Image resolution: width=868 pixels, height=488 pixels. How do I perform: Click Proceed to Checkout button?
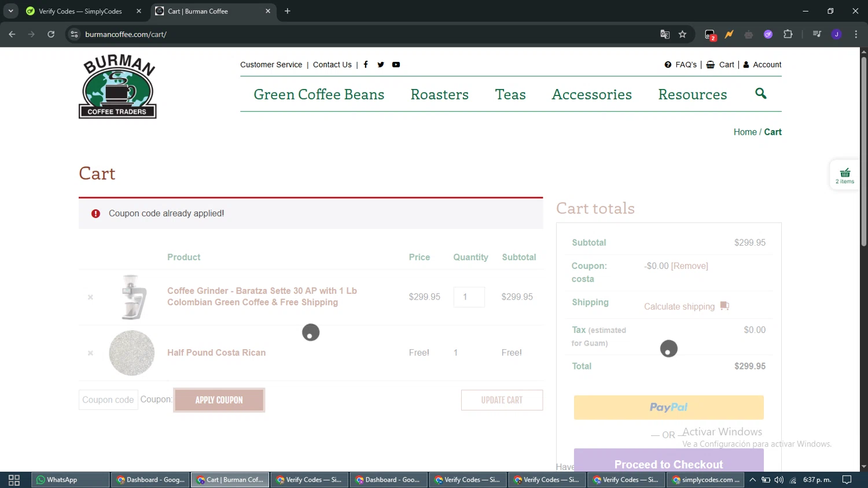669,461
